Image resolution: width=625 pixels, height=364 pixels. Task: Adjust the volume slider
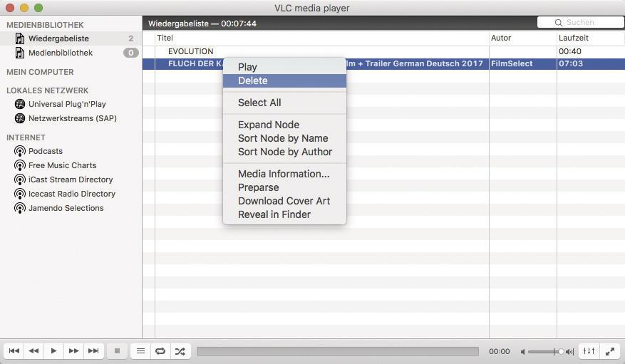(546, 352)
